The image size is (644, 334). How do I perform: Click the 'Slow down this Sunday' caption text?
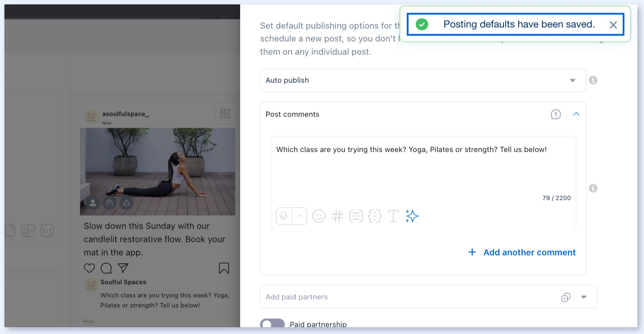[154, 239]
